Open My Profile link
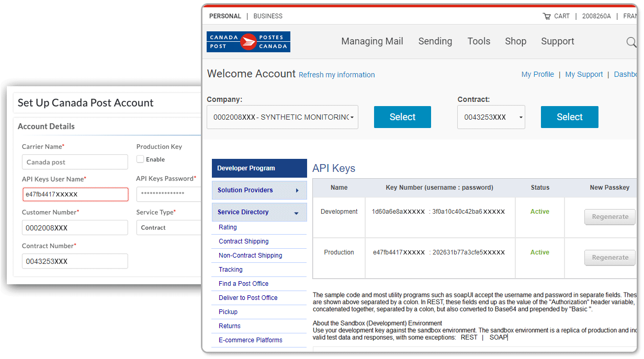Screen dimensions: 644x359 [538, 74]
